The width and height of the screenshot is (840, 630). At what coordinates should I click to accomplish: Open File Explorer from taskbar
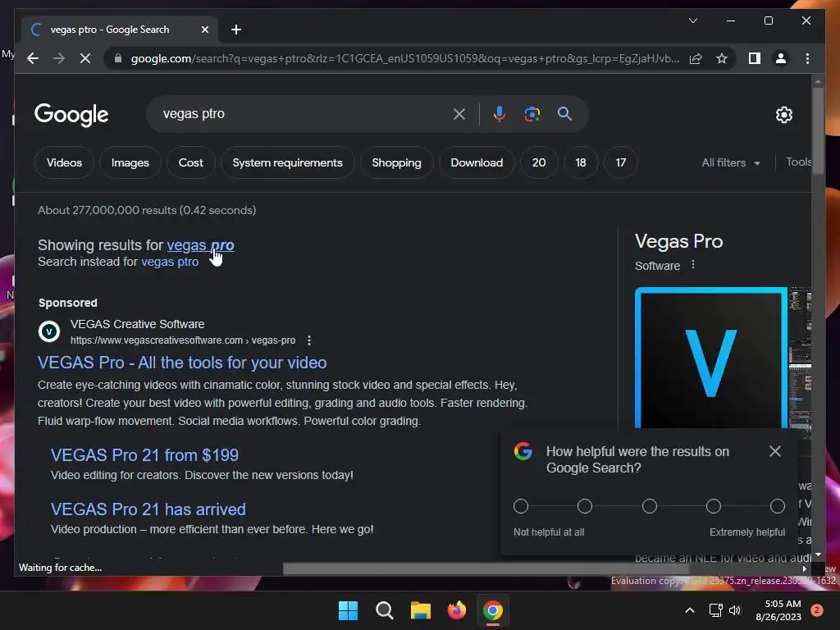(x=421, y=610)
